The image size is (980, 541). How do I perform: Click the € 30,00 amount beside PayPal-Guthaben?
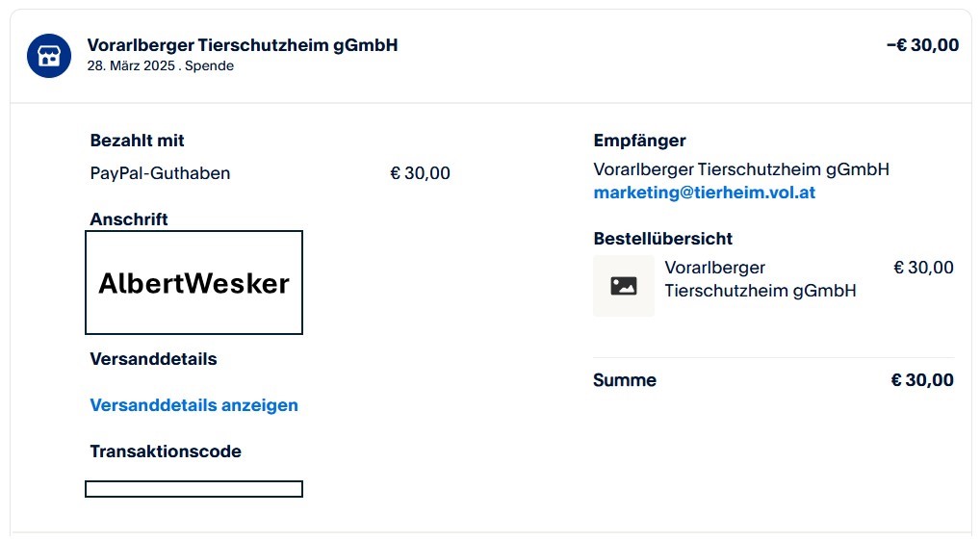tap(420, 173)
